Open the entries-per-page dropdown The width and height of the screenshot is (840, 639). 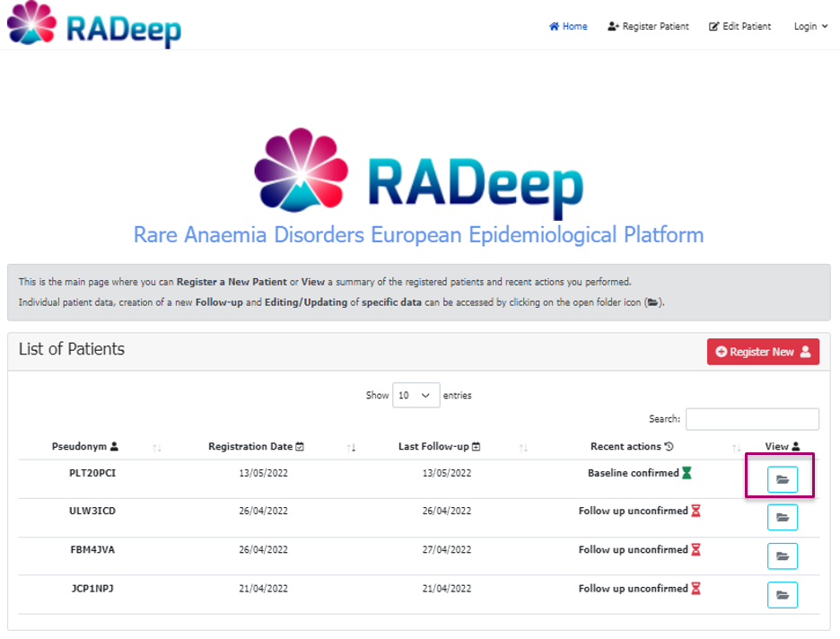click(416, 395)
